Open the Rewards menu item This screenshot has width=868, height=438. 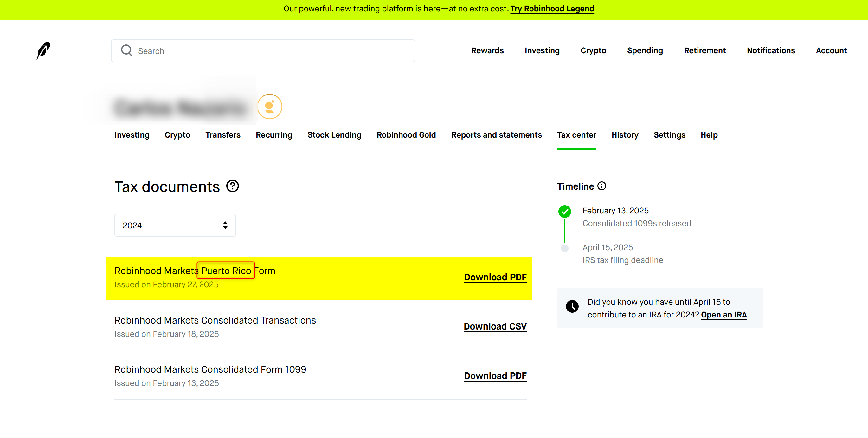[487, 50]
